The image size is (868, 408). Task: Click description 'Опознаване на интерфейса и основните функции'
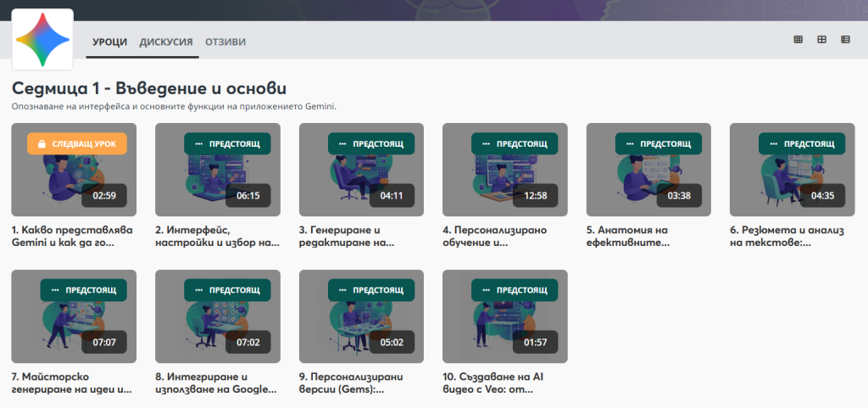[174, 106]
